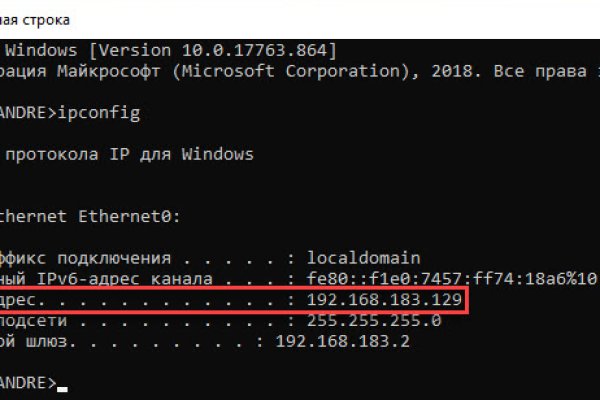Click the IPv6 address fe80::f1e0:7457:ff74:18a6%10
600x400 pixels.
(x=443, y=279)
